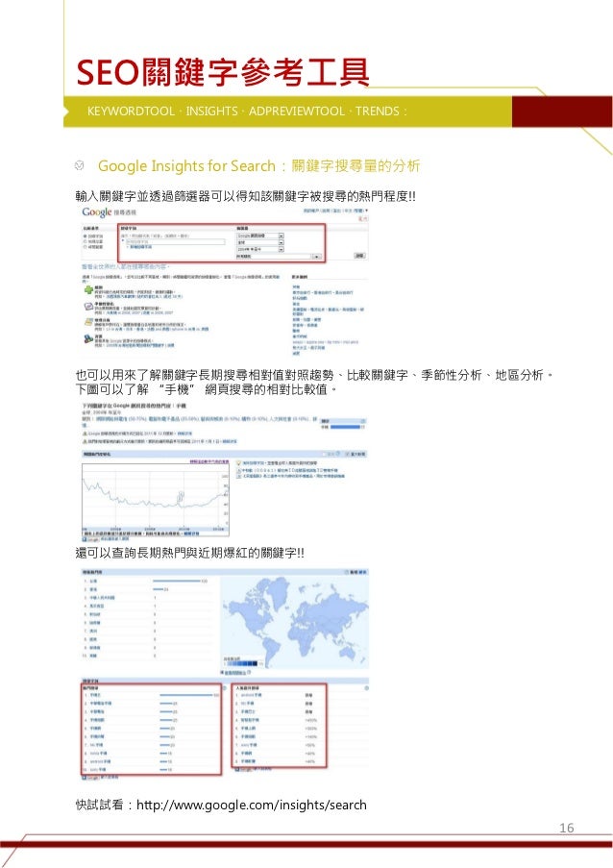
Task: Click the first rising search 'android' row
Action: [x=279, y=695]
